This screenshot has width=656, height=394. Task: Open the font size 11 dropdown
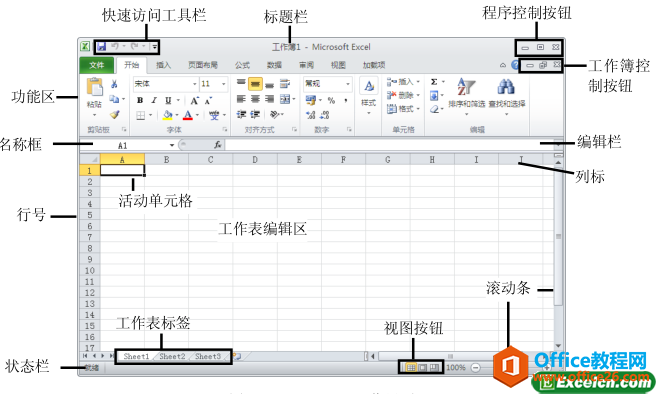pyautogui.click(x=224, y=84)
